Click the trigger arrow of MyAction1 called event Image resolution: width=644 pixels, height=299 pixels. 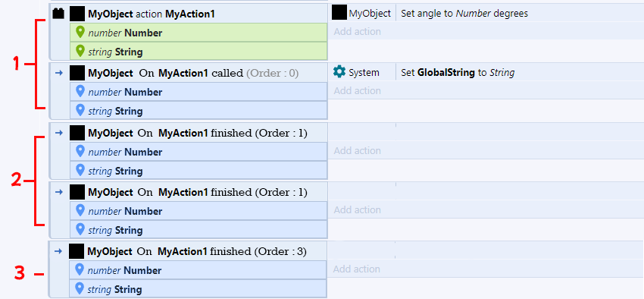[59, 73]
